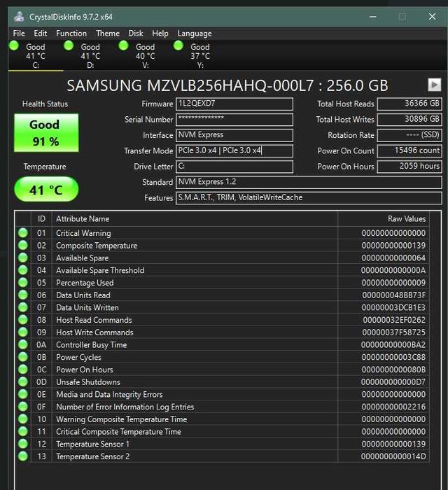448x490 pixels.
Task: Click status dot of Percentage Used row
Action: (x=23, y=283)
